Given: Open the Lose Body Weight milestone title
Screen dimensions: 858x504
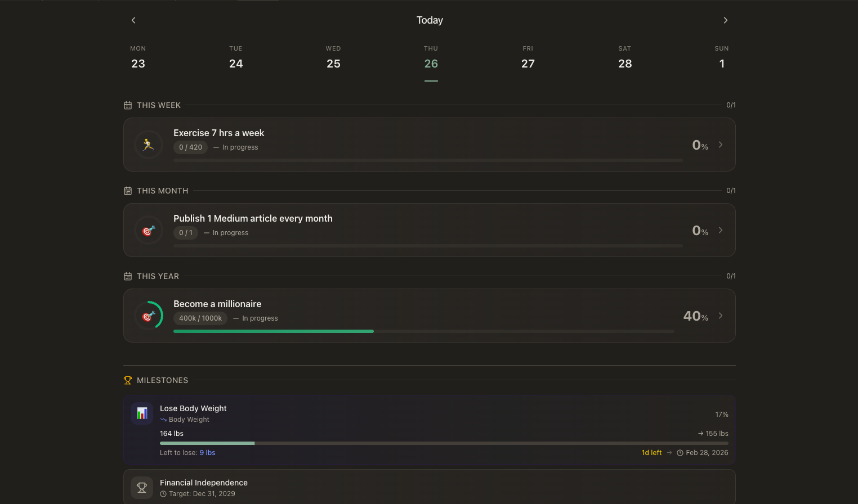Looking at the screenshot, I should tap(193, 408).
